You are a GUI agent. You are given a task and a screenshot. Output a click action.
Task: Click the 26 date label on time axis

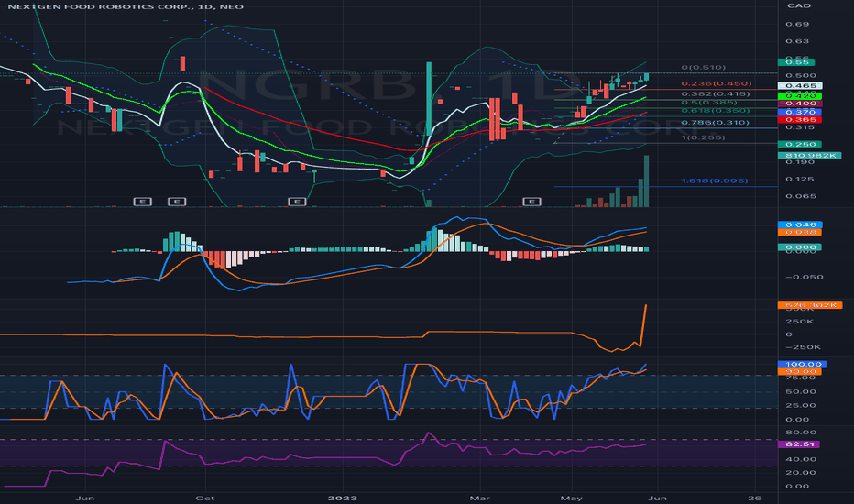coord(754,498)
